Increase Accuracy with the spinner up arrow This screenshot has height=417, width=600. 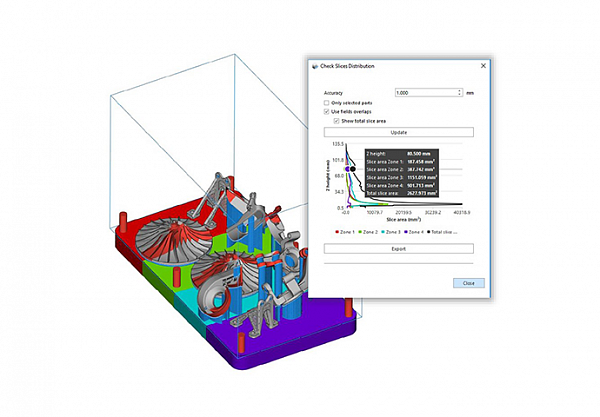pos(458,90)
